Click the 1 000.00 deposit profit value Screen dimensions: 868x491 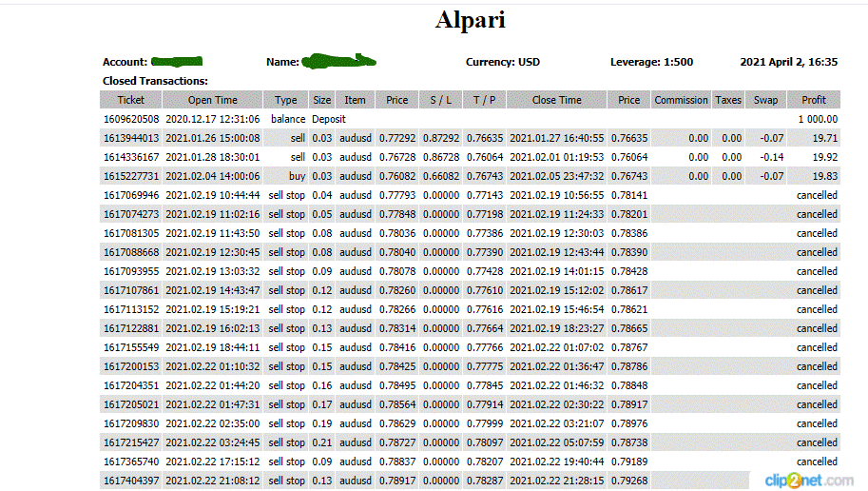point(818,119)
